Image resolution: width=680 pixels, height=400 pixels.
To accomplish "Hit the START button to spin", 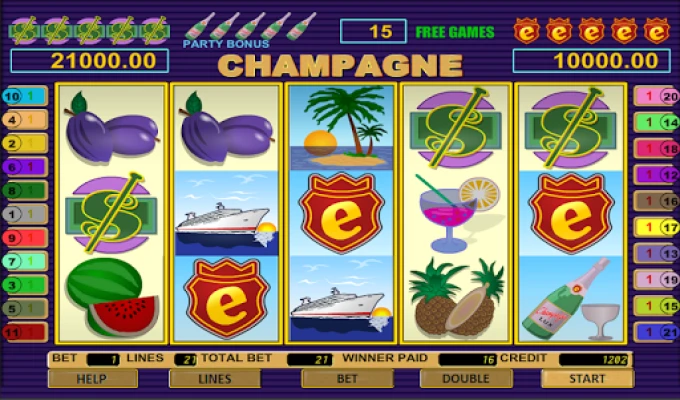I will coord(587,379).
